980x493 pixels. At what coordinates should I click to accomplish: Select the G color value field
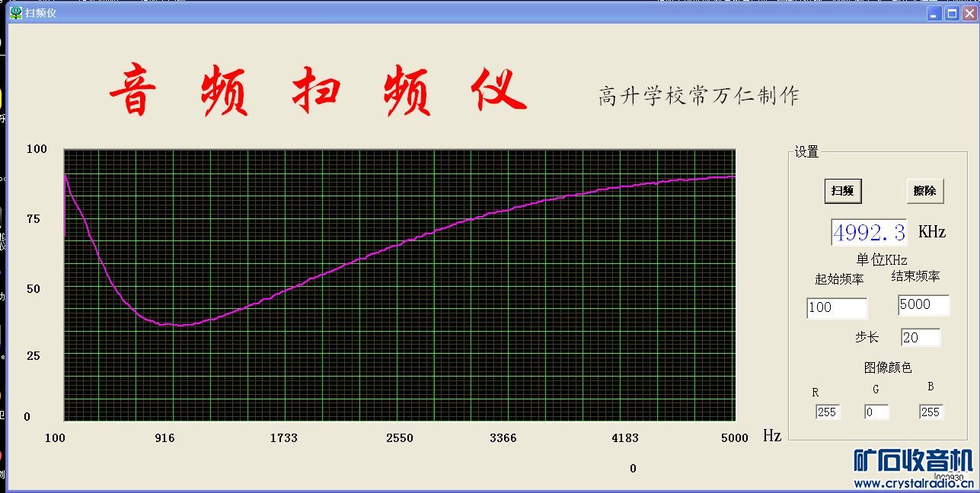point(876,412)
